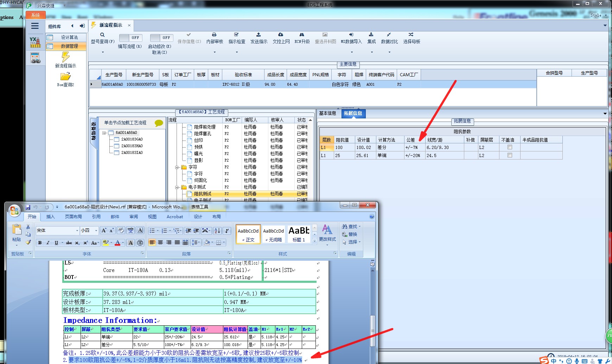Screen dimensions: 612x364
Task: Collapse the 6A001A68A0 tree node
Action: coord(104,133)
